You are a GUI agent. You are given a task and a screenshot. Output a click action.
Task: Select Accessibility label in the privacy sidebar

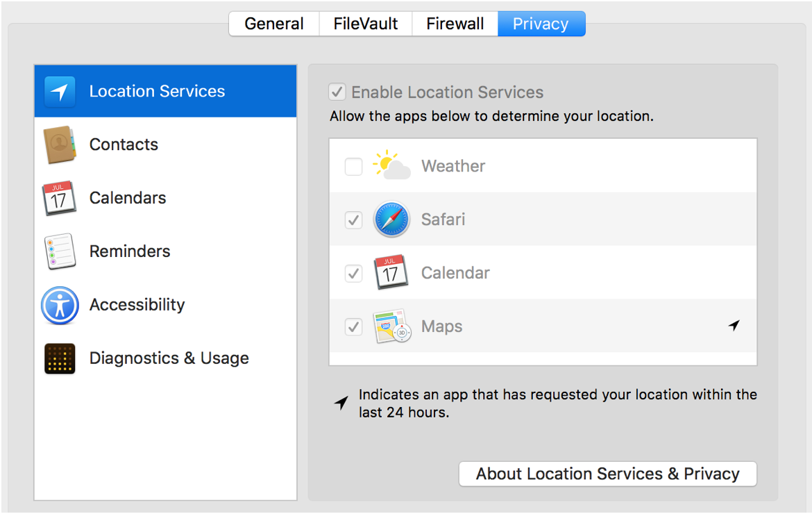(137, 305)
